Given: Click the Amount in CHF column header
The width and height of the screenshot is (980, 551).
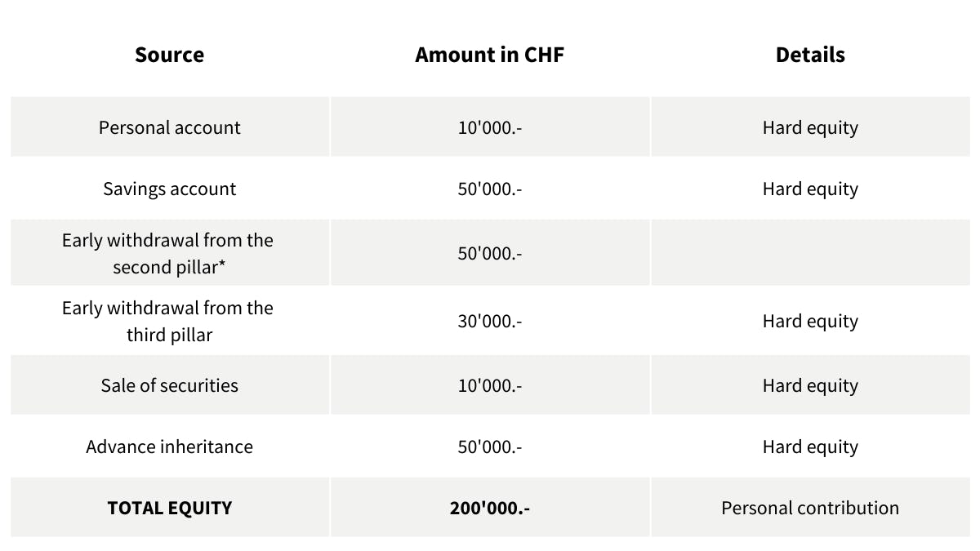Looking at the screenshot, I should click(x=489, y=55).
